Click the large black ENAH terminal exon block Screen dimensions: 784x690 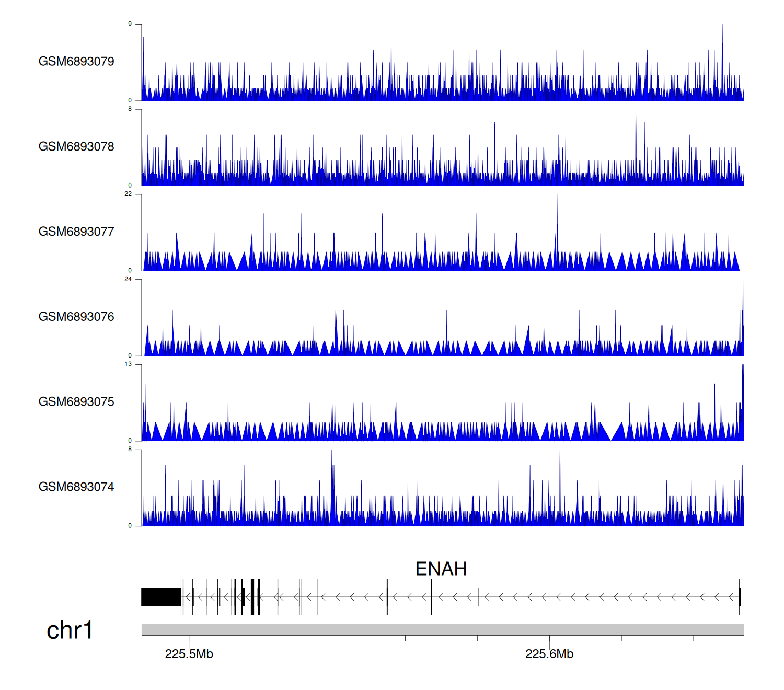click(x=161, y=597)
